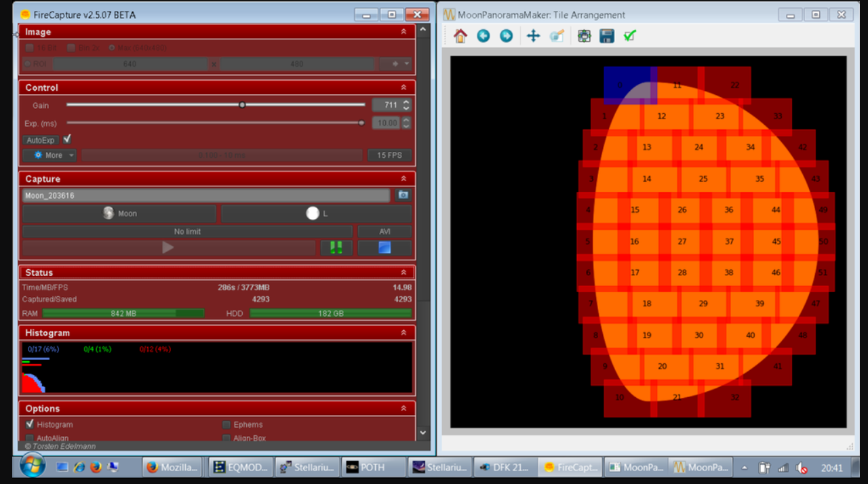Click FireCapture scrollbar down arrow

(x=423, y=432)
